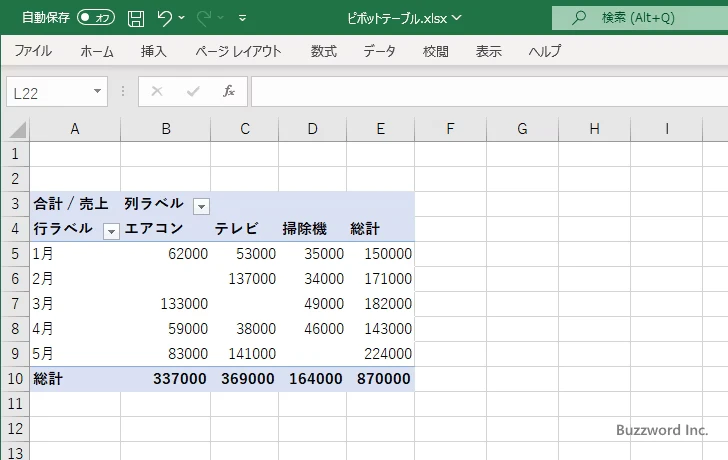The height and width of the screenshot is (460, 728).
Task: Click the cell containing 46000
Action: (312, 329)
